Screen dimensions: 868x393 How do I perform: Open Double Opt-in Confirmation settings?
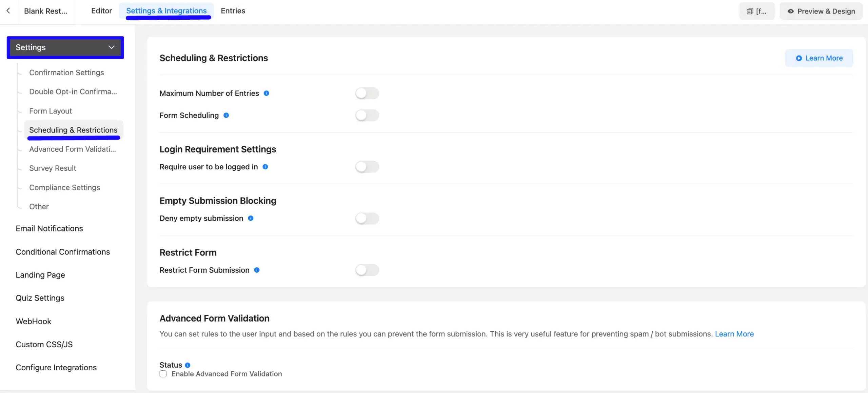pyautogui.click(x=73, y=91)
